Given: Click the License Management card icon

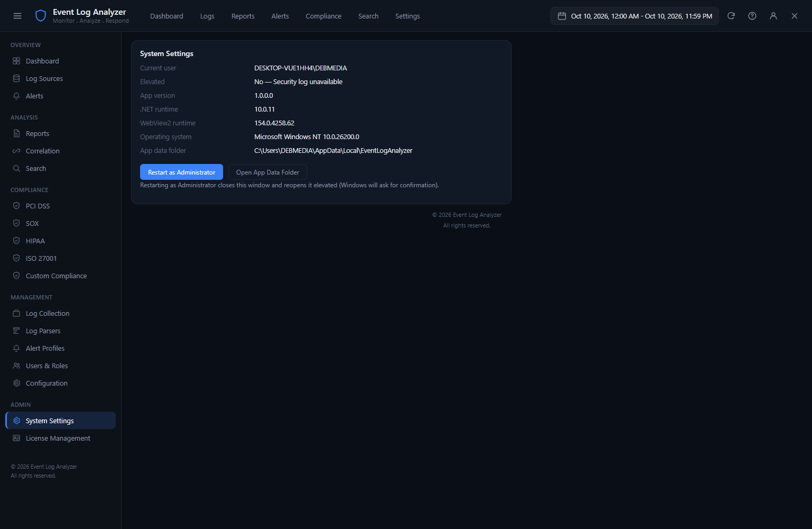Looking at the screenshot, I should point(16,438).
